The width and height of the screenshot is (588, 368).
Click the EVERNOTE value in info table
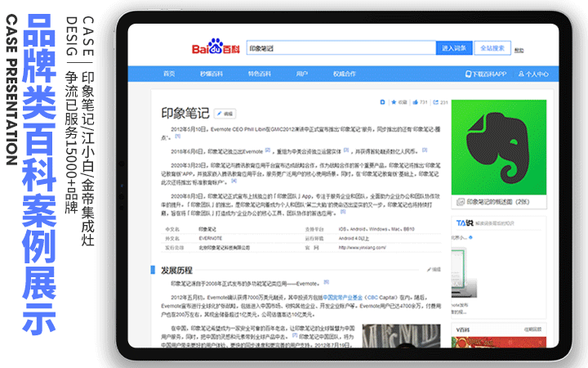[211, 239]
